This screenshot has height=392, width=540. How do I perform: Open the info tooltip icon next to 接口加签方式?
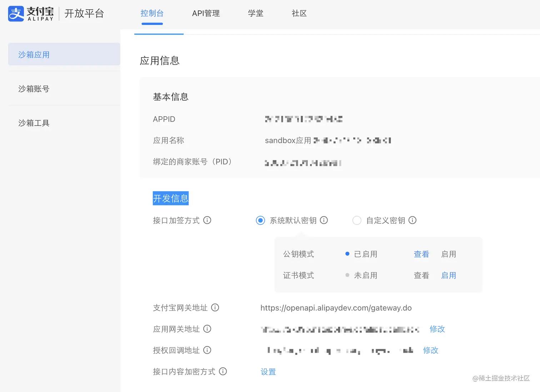click(207, 220)
